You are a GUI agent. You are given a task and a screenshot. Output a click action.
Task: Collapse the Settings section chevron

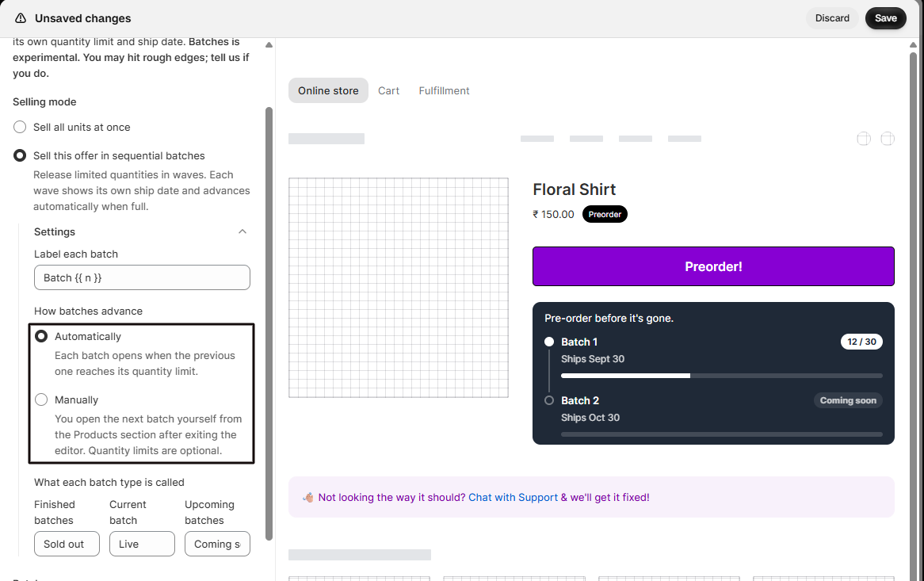[242, 231]
